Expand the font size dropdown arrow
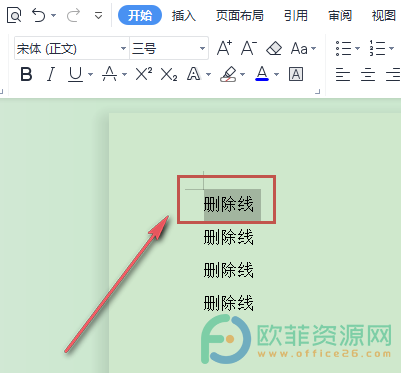 [202, 49]
